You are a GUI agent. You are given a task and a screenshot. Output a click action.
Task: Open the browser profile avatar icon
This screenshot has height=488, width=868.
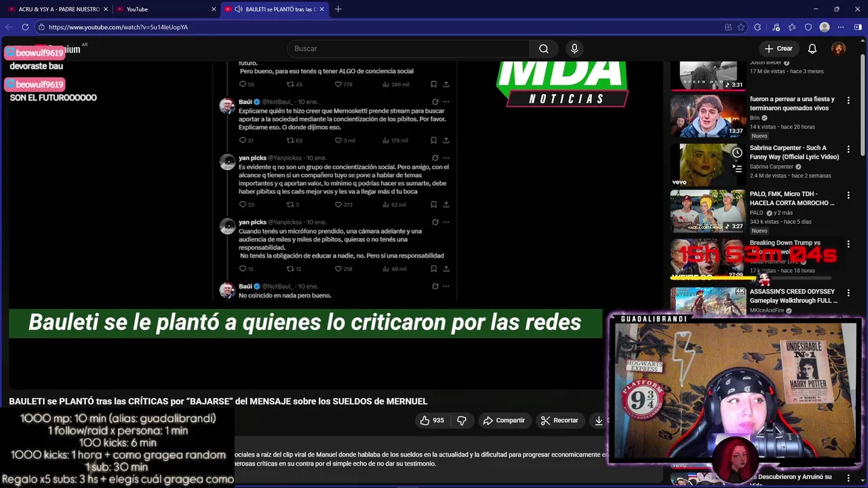coord(825,27)
